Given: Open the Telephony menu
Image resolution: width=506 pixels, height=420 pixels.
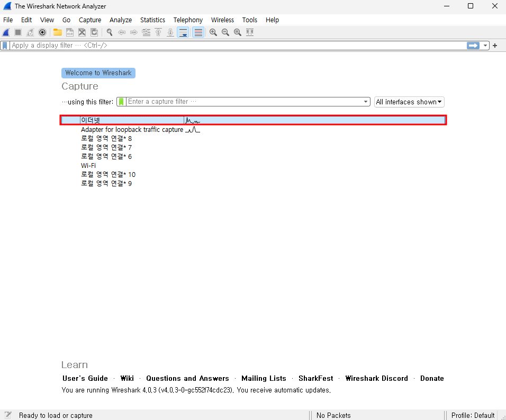Looking at the screenshot, I should (x=188, y=20).
